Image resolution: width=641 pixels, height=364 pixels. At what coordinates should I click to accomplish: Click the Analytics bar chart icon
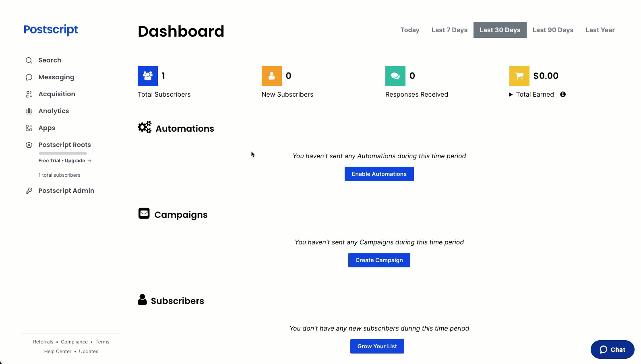click(x=29, y=111)
